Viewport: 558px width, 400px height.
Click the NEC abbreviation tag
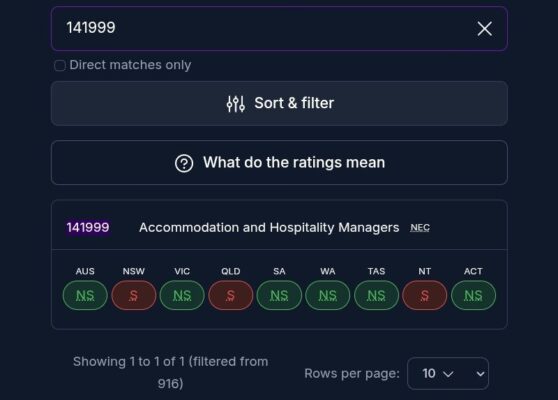[420, 227]
